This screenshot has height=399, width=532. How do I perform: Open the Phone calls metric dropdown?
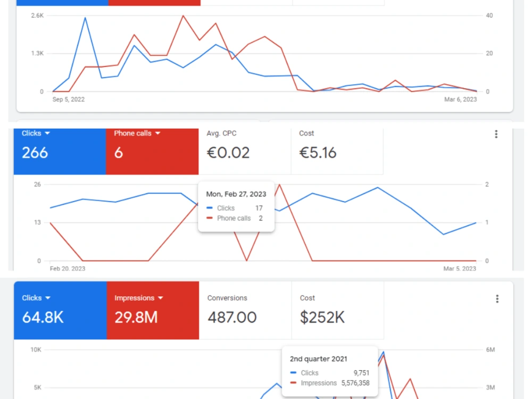137,133
